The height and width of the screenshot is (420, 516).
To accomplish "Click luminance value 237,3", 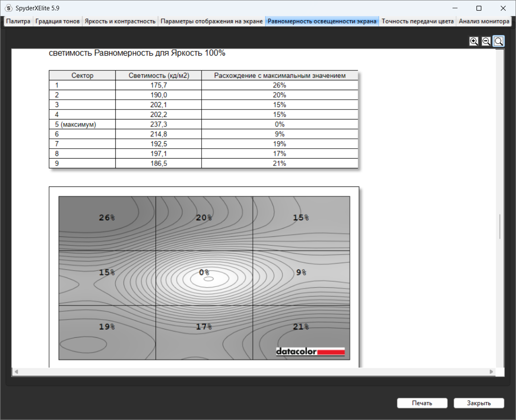I will coord(159,124).
